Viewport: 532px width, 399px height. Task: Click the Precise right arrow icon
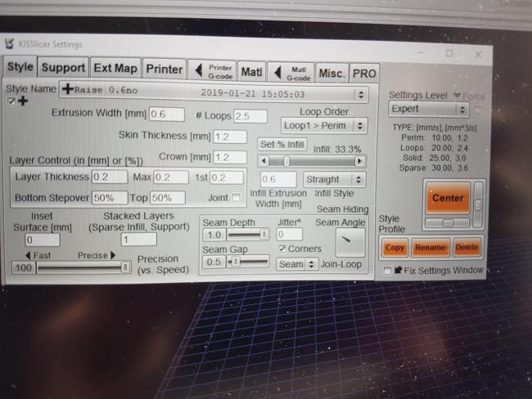113,255
